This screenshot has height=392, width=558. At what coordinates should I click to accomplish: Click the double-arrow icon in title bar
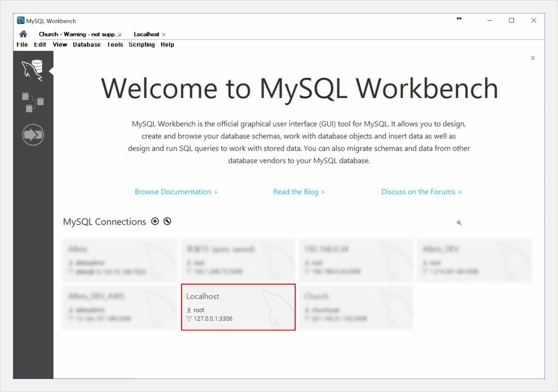click(459, 19)
